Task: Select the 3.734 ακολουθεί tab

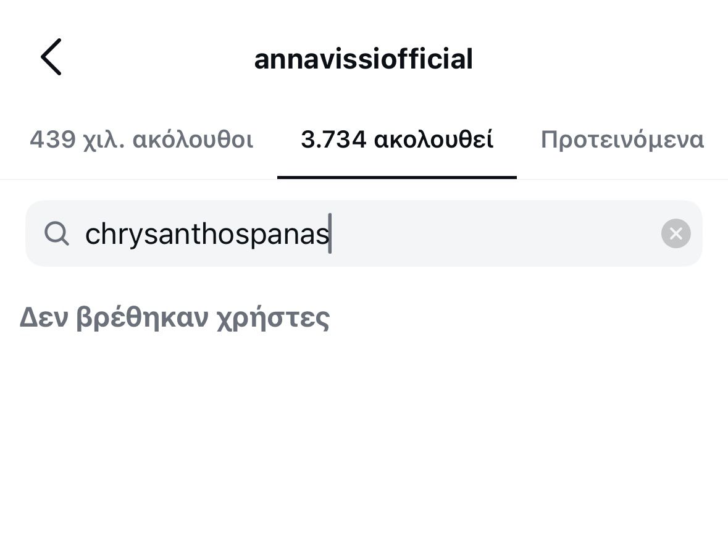Action: [396, 140]
